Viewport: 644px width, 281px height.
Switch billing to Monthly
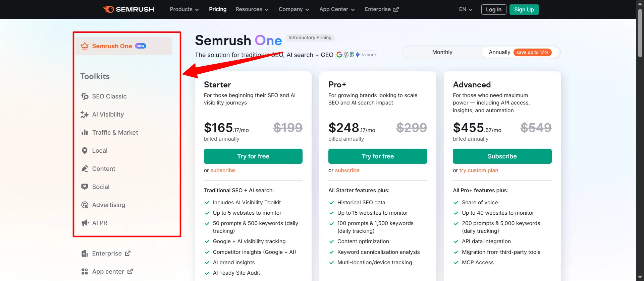442,52
